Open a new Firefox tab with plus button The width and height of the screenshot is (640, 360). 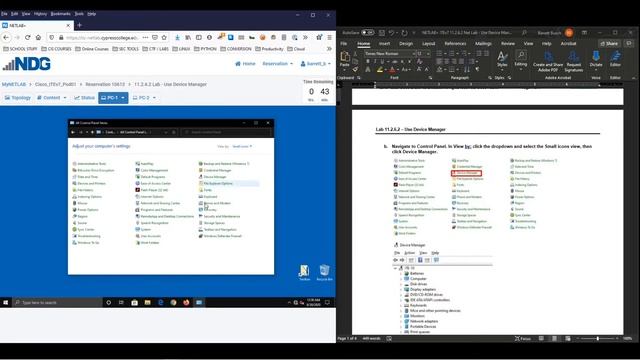click(x=80, y=25)
